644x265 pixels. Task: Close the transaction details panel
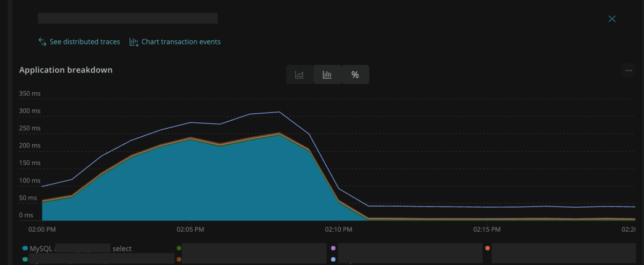point(612,19)
